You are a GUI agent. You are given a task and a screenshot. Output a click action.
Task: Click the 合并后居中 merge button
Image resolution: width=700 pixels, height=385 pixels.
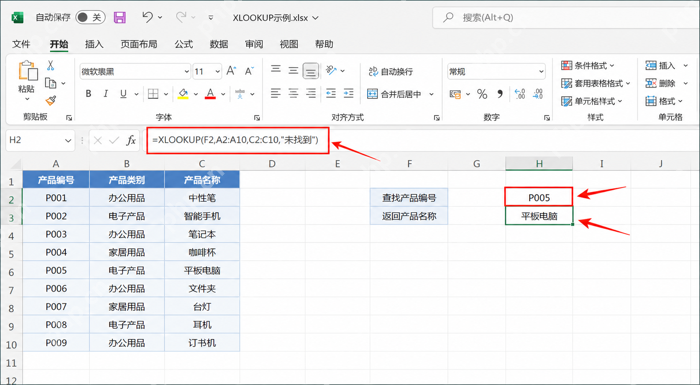(x=394, y=94)
